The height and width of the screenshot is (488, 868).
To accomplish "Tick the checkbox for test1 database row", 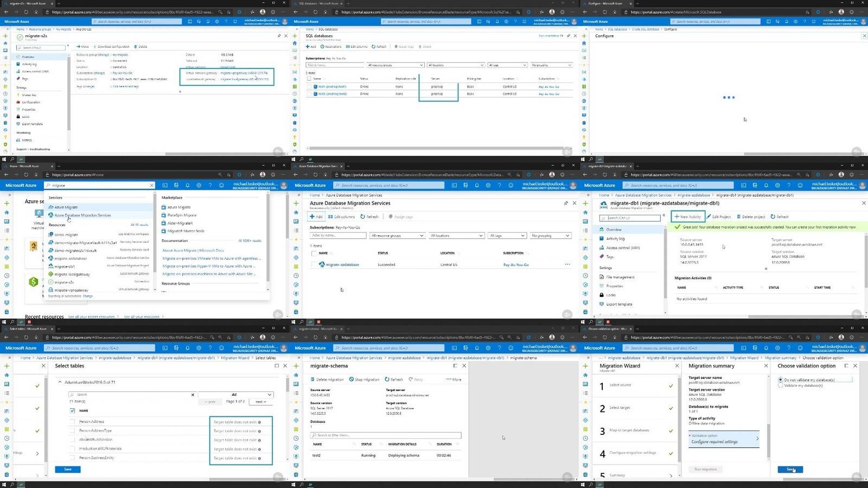I will click(309, 86).
